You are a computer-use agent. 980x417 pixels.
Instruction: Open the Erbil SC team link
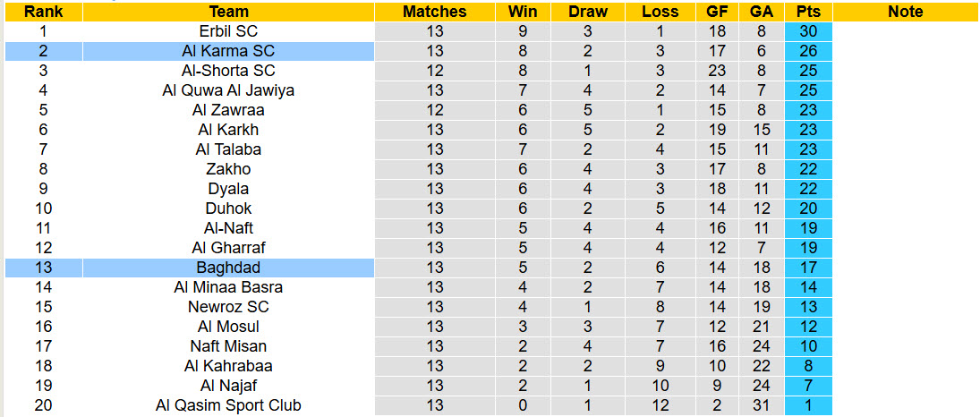coord(228,31)
